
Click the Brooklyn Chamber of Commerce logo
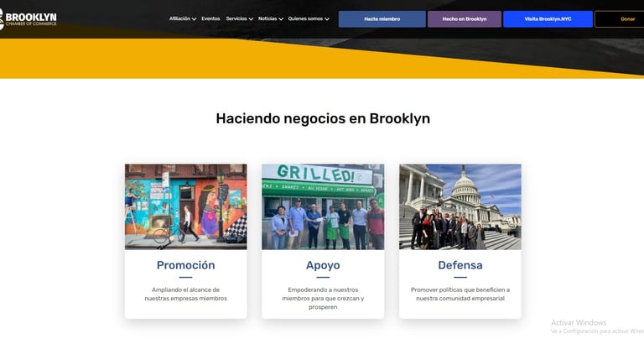[28, 19]
